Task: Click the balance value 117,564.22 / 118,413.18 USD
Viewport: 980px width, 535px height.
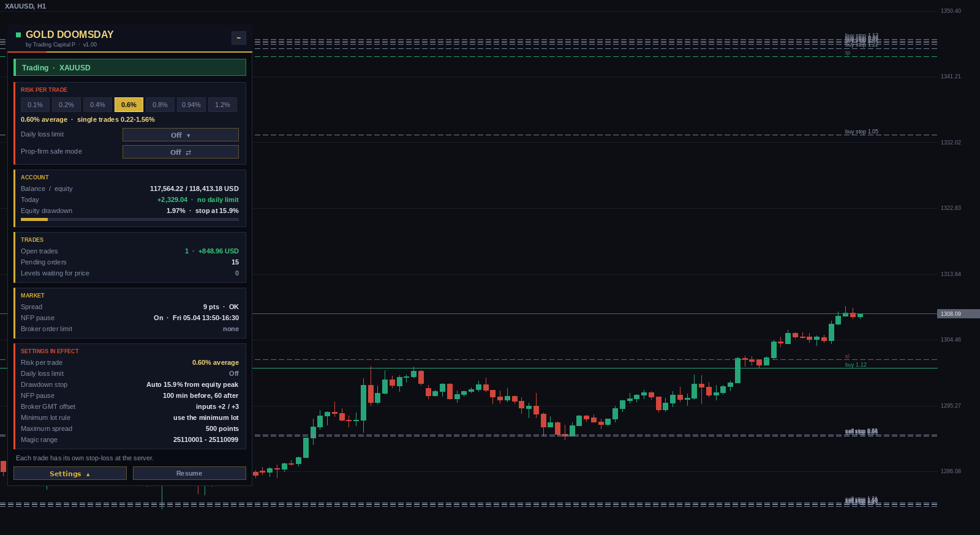Action: [194, 189]
